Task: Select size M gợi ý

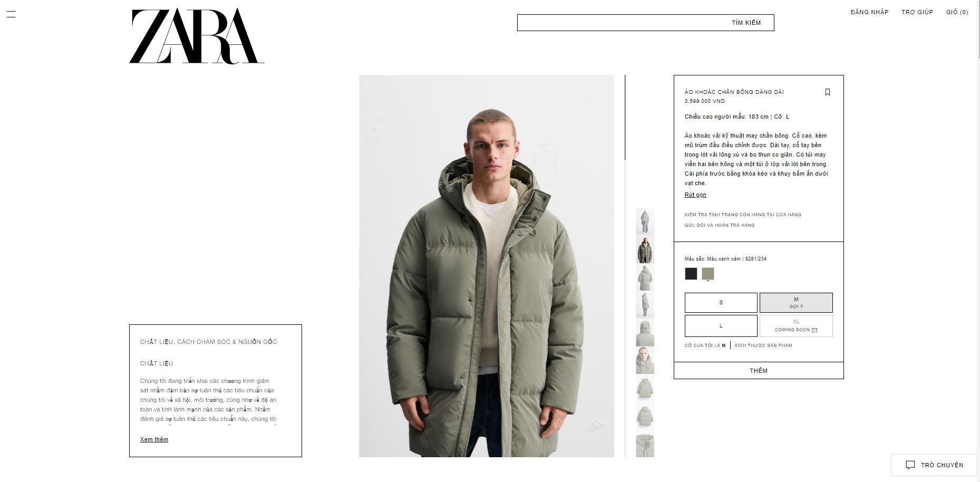Action: (x=796, y=303)
